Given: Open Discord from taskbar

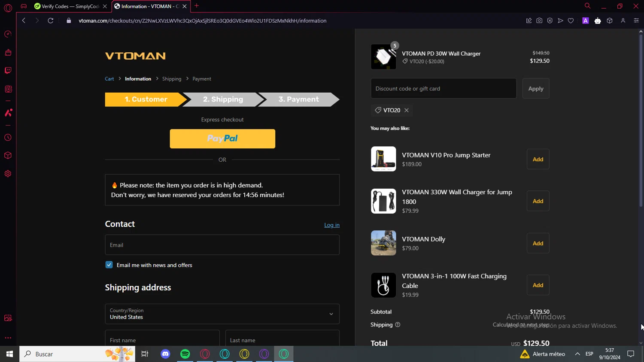Looking at the screenshot, I should pyautogui.click(x=165, y=354).
